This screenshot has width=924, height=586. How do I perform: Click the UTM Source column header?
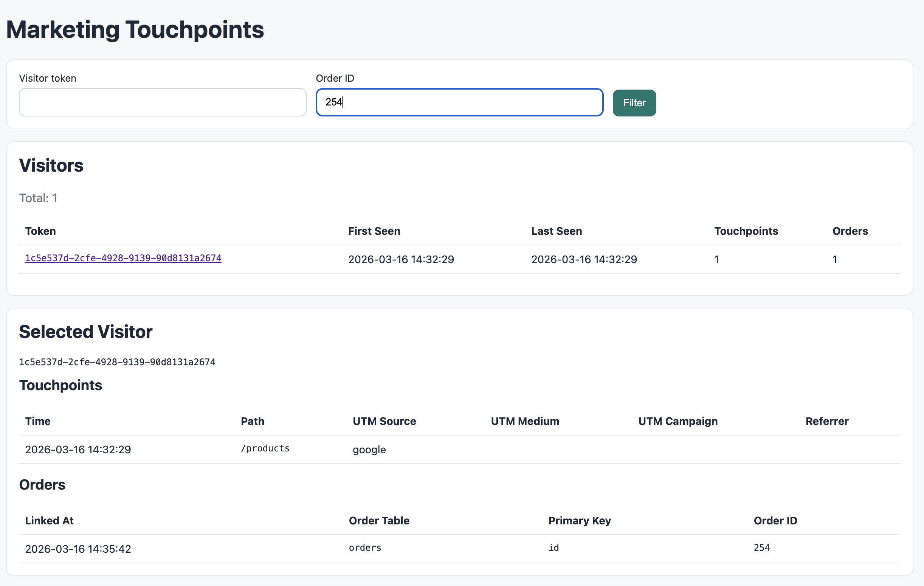pos(384,421)
